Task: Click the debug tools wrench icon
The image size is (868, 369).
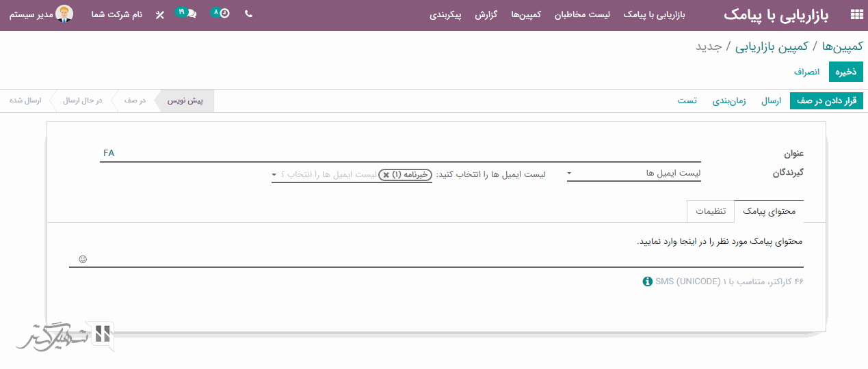Action: click(160, 14)
